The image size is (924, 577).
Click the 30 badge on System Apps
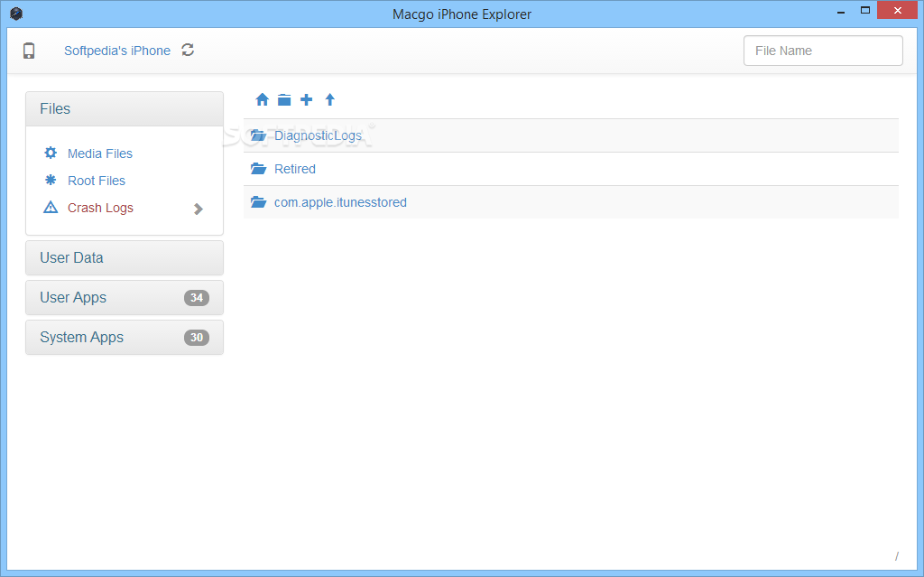click(x=196, y=338)
